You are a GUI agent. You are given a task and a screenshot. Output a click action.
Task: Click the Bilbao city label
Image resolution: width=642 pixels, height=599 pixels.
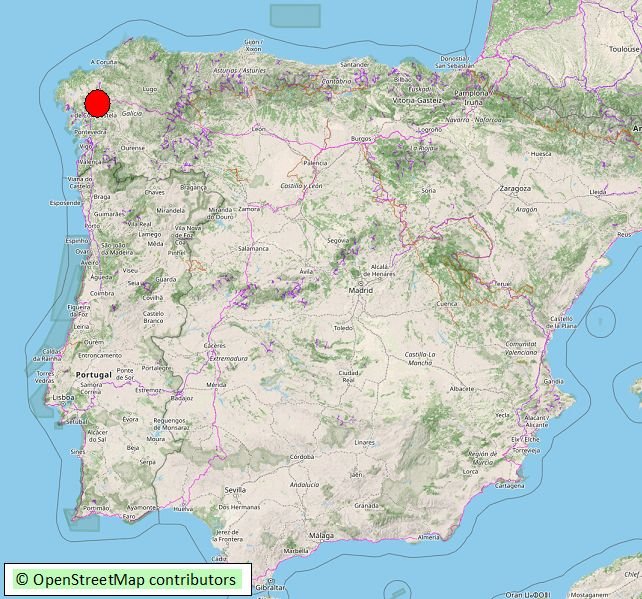point(403,80)
